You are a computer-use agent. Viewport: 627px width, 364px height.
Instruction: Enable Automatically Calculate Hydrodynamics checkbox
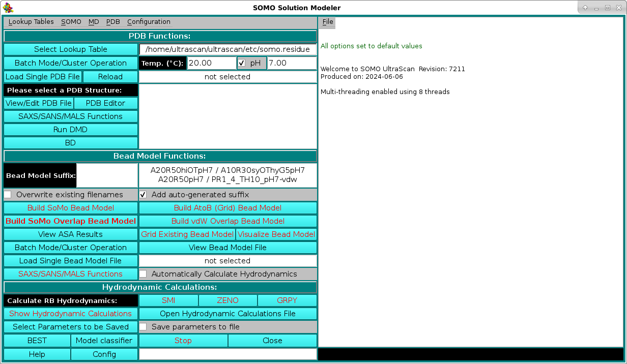[144, 274]
